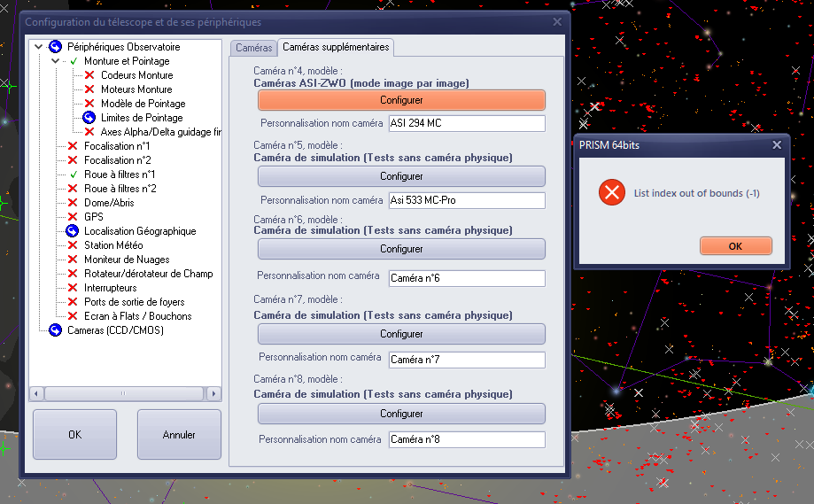The height and width of the screenshot is (504, 814).
Task: Click the red error icon in PRISM dialog
Action: pyautogui.click(x=611, y=193)
